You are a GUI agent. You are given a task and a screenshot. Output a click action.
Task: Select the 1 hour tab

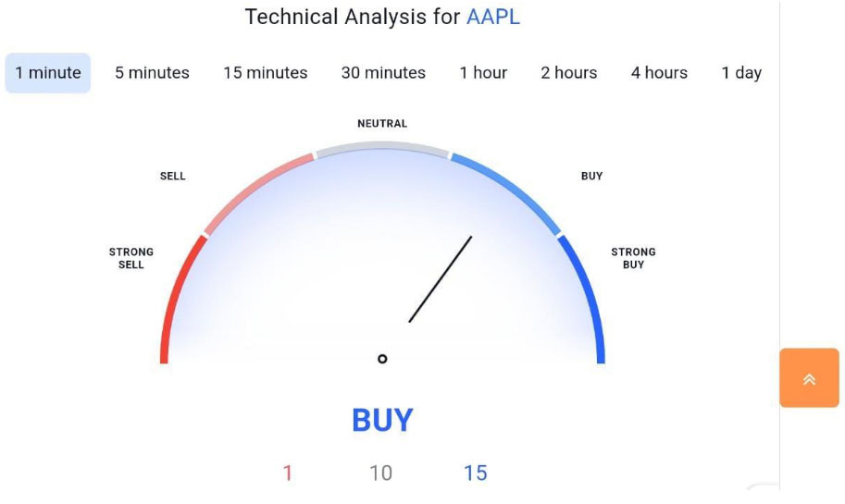pos(483,73)
